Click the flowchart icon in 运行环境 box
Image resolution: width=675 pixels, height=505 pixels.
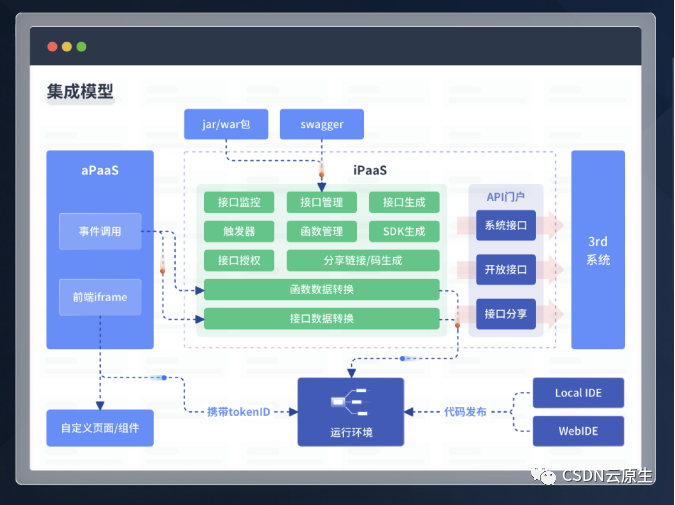(350, 402)
